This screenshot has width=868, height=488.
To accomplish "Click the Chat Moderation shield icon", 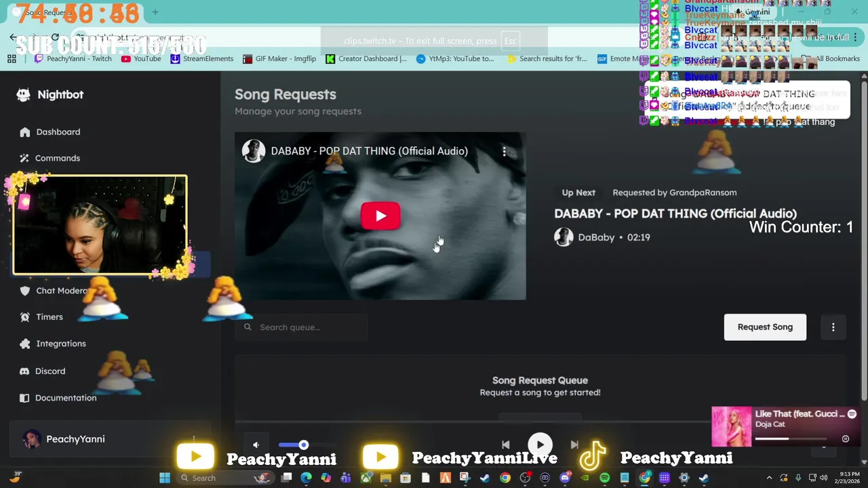I will click(x=25, y=291).
